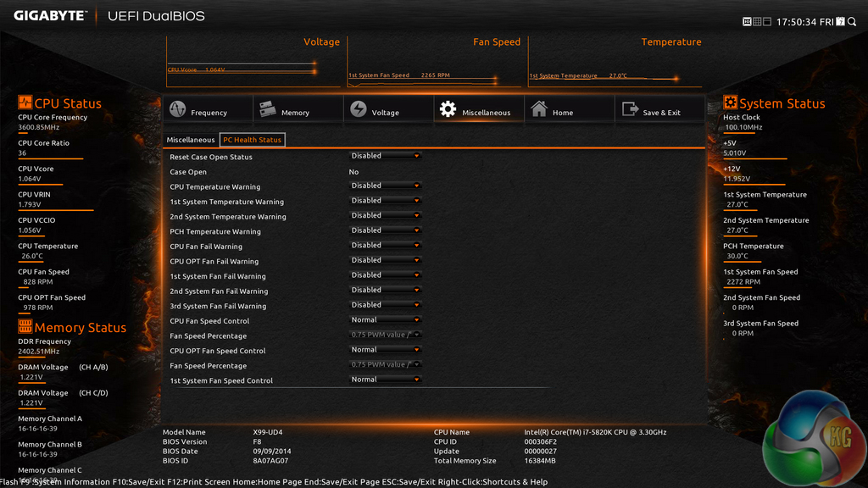Click the System Status gear icon
The height and width of the screenshot is (488, 868).
coord(730,103)
